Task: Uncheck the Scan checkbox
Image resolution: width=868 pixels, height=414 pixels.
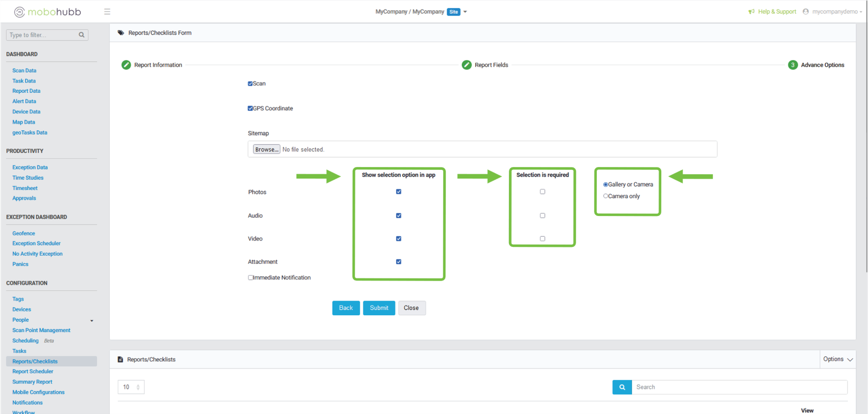Action: tap(250, 84)
